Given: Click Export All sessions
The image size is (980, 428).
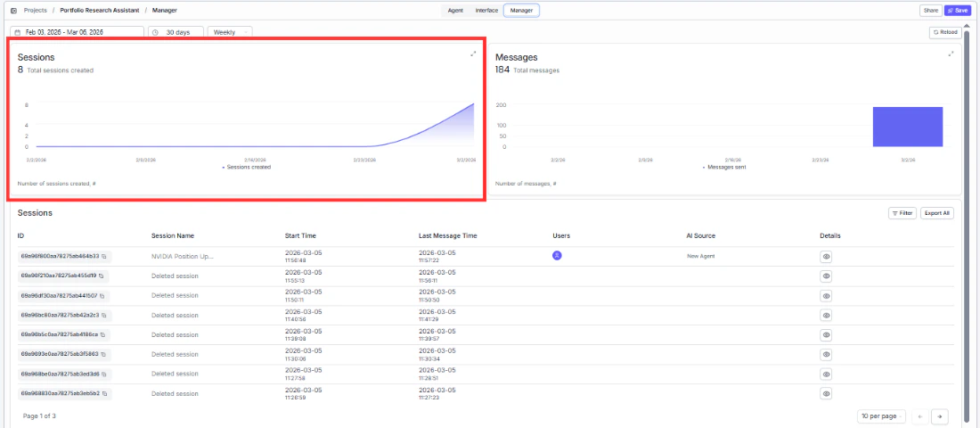Looking at the screenshot, I should click(937, 213).
